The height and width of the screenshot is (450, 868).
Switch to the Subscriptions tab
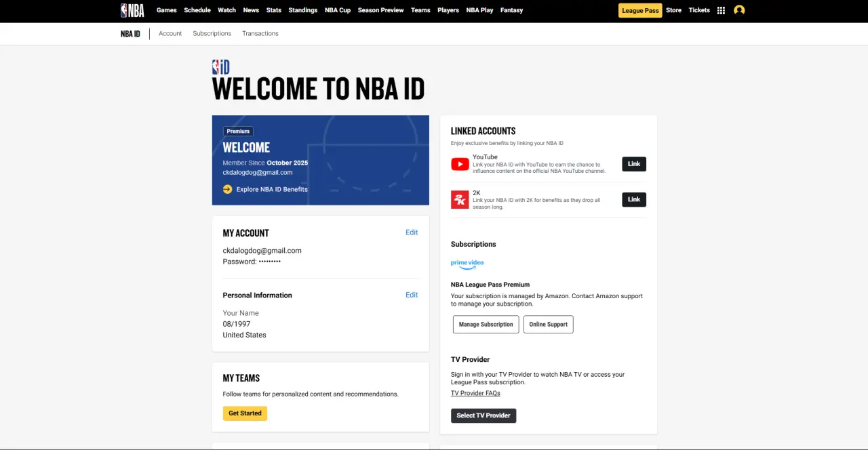tap(212, 33)
